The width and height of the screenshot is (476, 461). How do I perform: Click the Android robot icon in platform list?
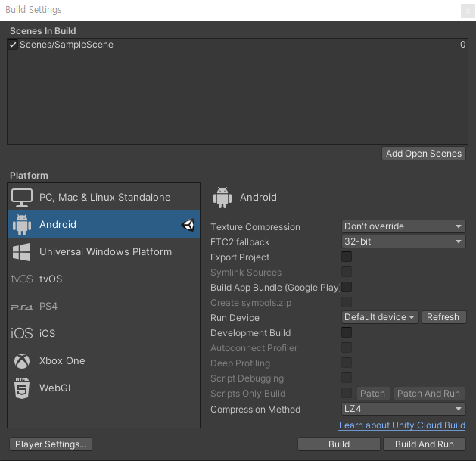coord(22,224)
